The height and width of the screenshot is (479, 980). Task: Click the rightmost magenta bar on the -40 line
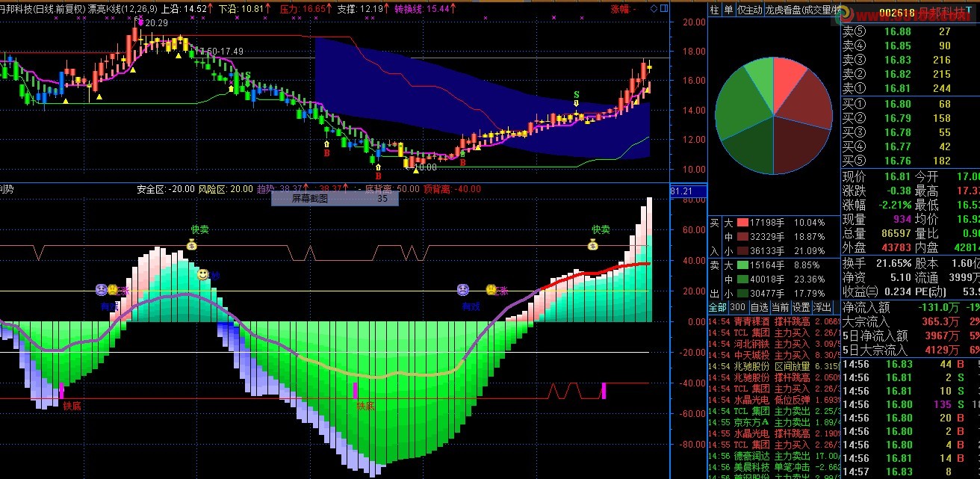click(x=604, y=390)
